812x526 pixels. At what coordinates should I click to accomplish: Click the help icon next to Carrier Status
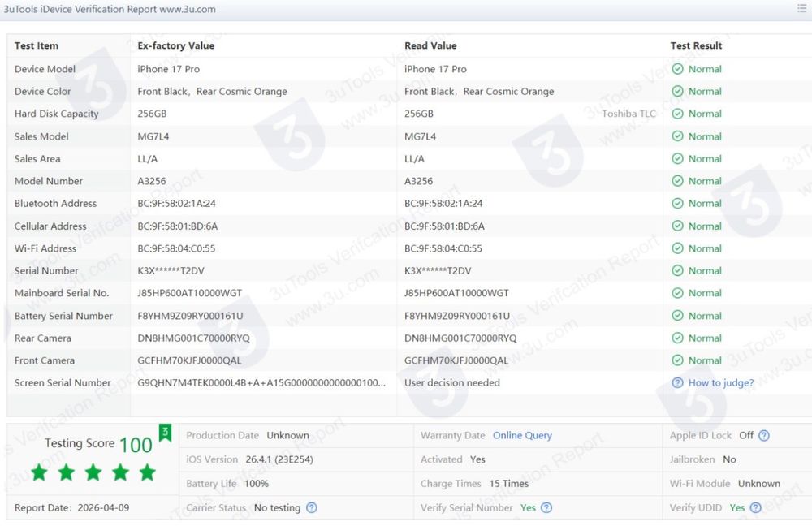pos(311,507)
